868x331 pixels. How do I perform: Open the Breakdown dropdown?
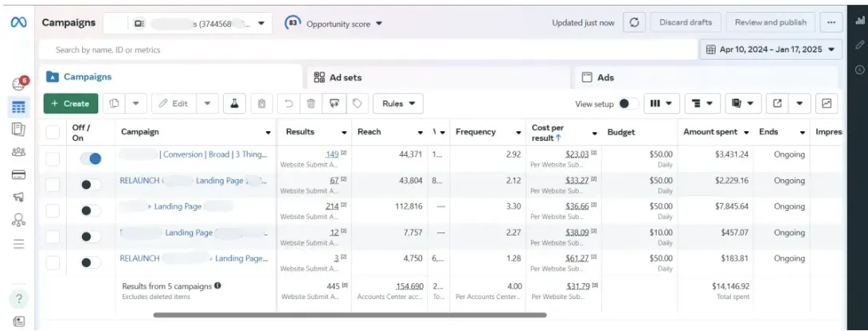tap(702, 103)
